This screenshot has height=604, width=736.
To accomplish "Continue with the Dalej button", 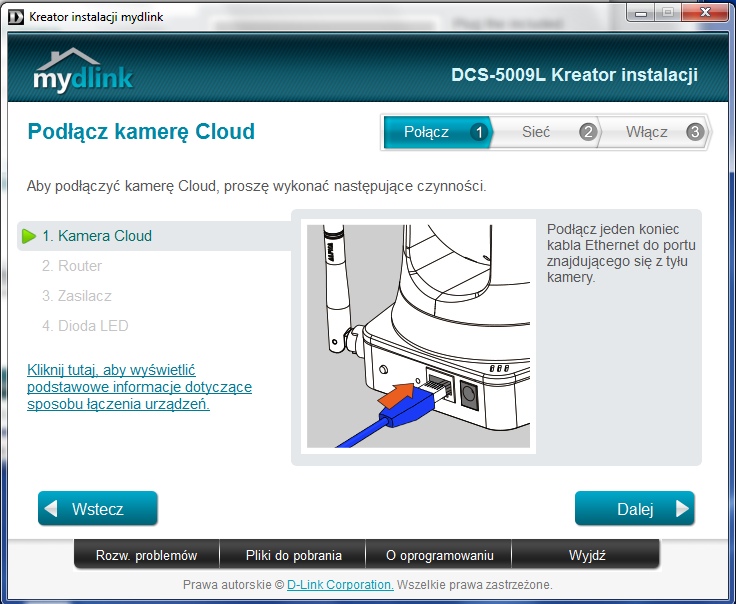I will coord(635,508).
